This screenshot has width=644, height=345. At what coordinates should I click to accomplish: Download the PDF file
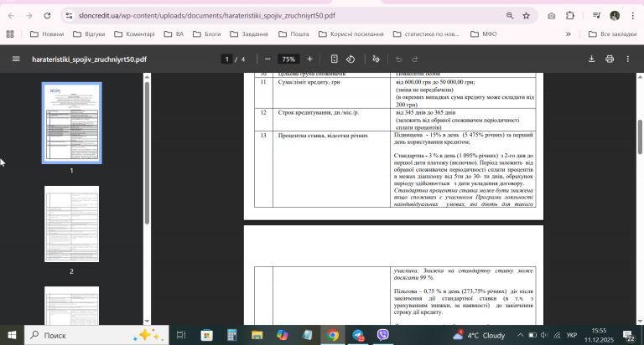coord(591,59)
